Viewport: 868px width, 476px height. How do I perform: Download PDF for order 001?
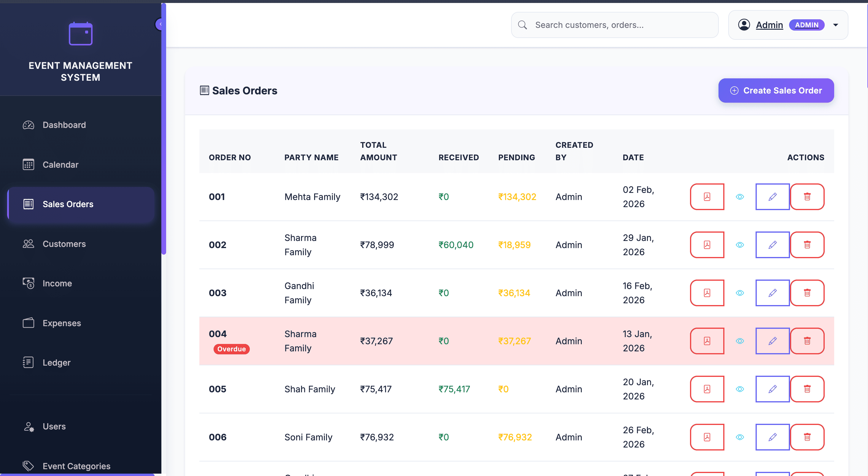pos(707,197)
